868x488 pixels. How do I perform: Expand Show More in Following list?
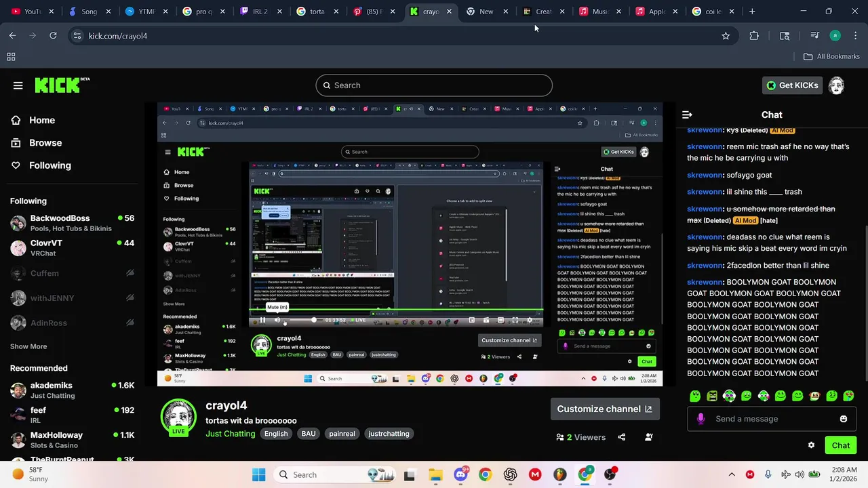(x=28, y=346)
